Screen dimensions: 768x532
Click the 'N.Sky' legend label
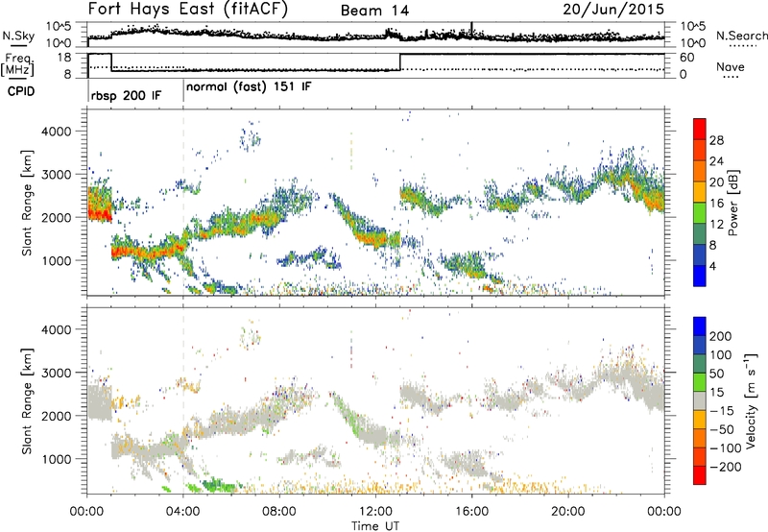[18, 36]
